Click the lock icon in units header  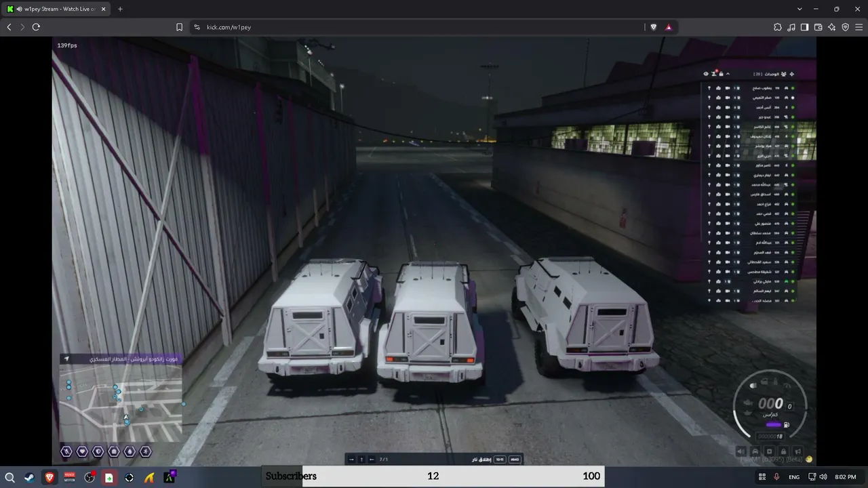[721, 74]
